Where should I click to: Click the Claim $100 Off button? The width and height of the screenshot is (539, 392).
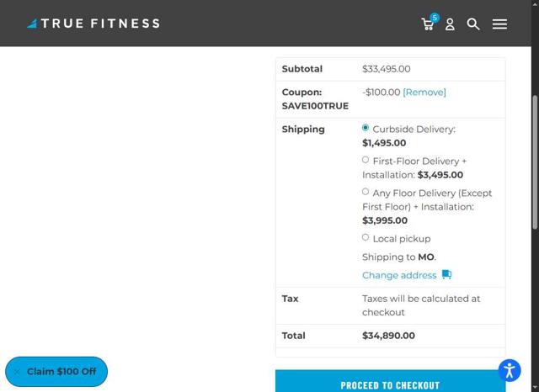tap(61, 372)
